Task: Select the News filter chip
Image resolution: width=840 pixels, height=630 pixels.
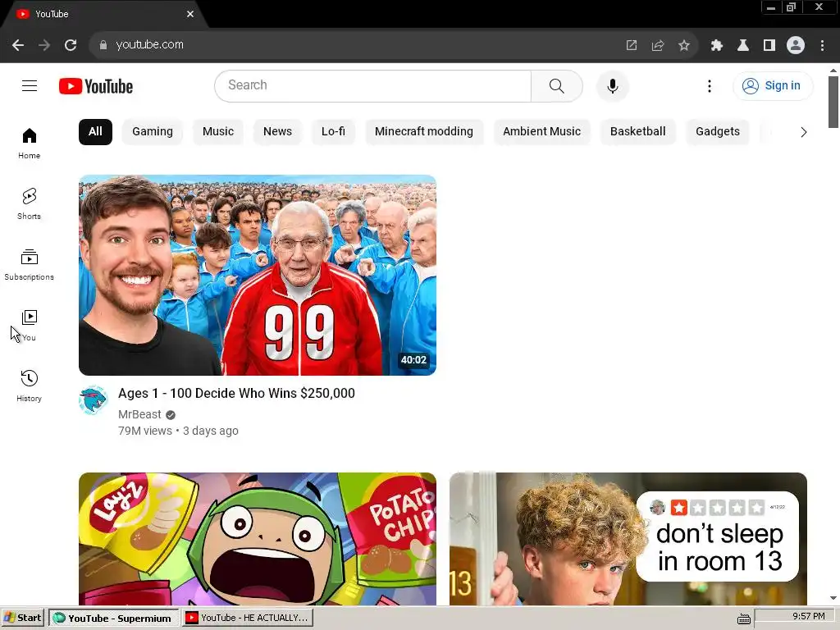Action: click(277, 132)
